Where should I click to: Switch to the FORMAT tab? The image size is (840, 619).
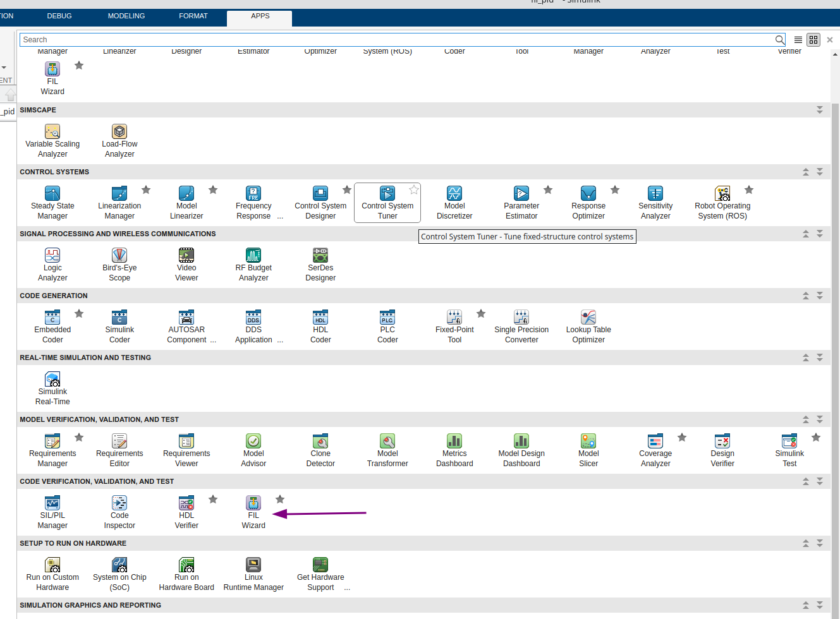click(x=193, y=16)
